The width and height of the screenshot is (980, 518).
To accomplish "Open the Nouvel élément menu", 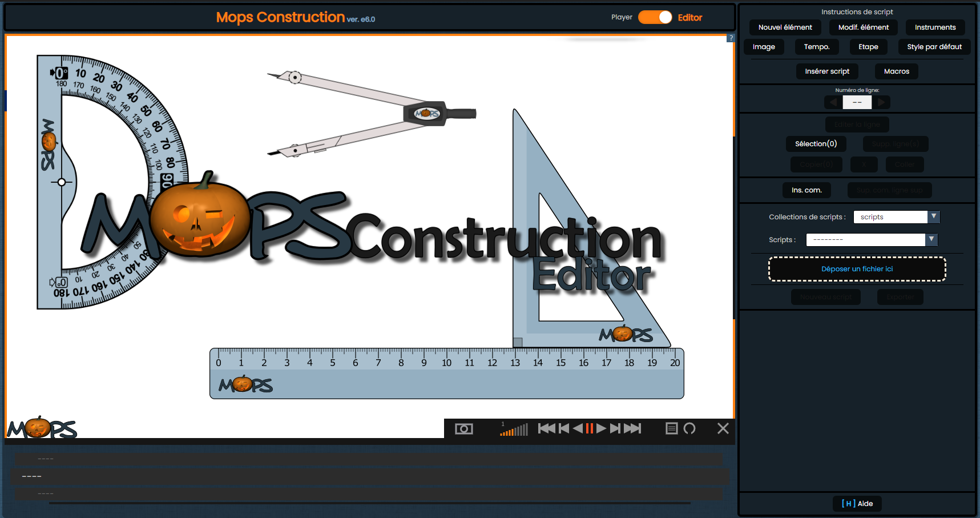I will tap(785, 27).
